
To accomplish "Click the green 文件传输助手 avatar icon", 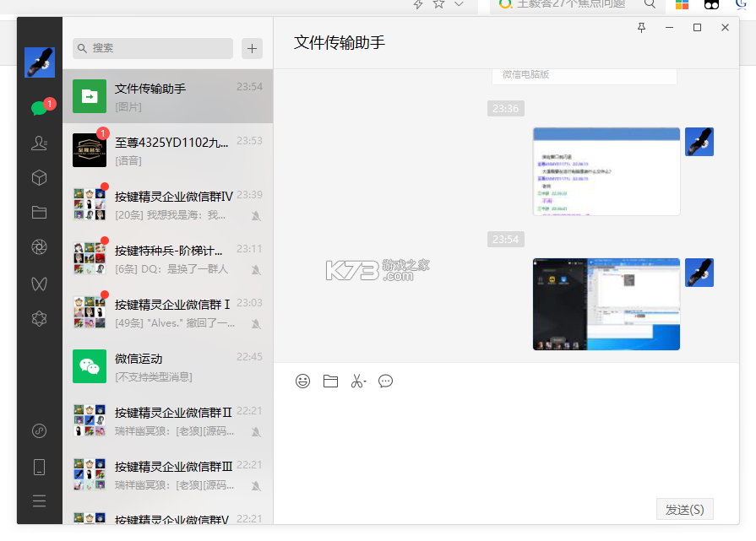I will pyautogui.click(x=90, y=96).
